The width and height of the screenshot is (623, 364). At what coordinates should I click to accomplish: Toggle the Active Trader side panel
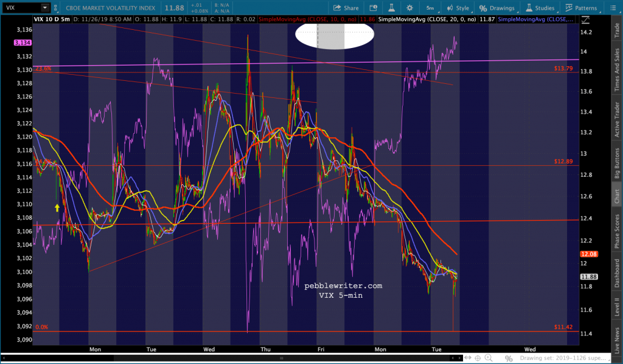pyautogui.click(x=617, y=121)
